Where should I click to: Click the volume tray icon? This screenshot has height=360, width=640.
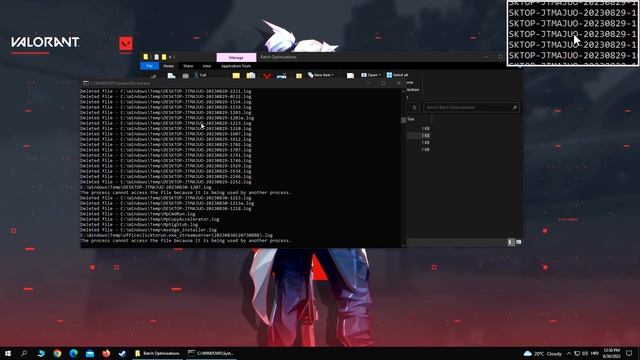(x=585, y=353)
